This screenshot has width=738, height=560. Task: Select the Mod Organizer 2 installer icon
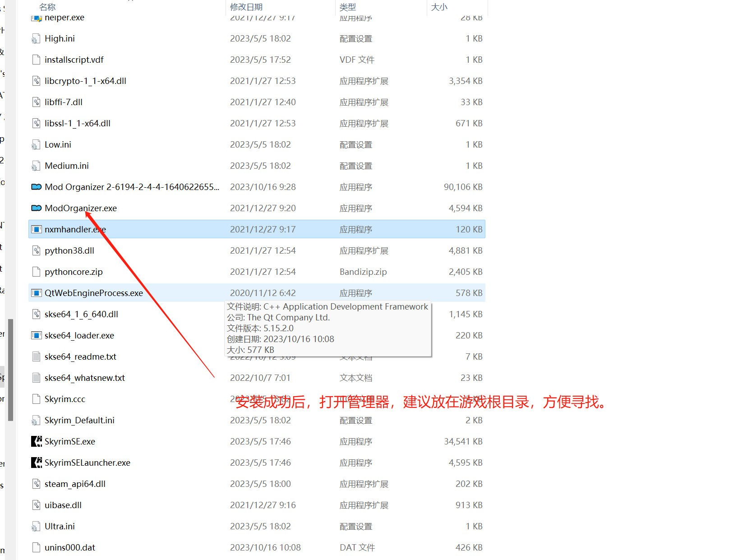(36, 187)
